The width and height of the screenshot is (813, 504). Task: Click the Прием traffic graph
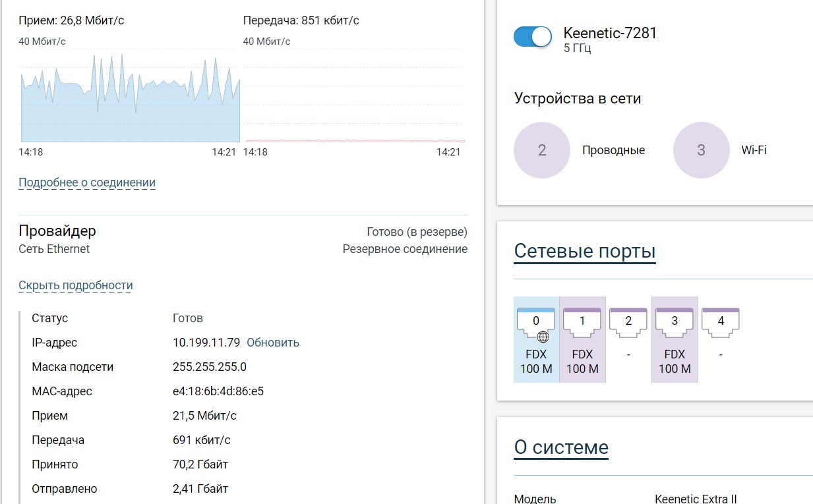tap(130, 99)
